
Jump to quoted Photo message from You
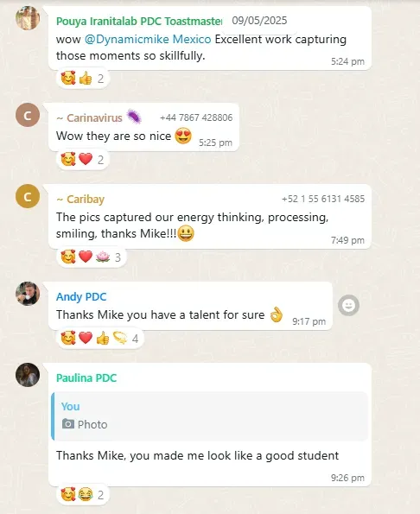(209, 416)
